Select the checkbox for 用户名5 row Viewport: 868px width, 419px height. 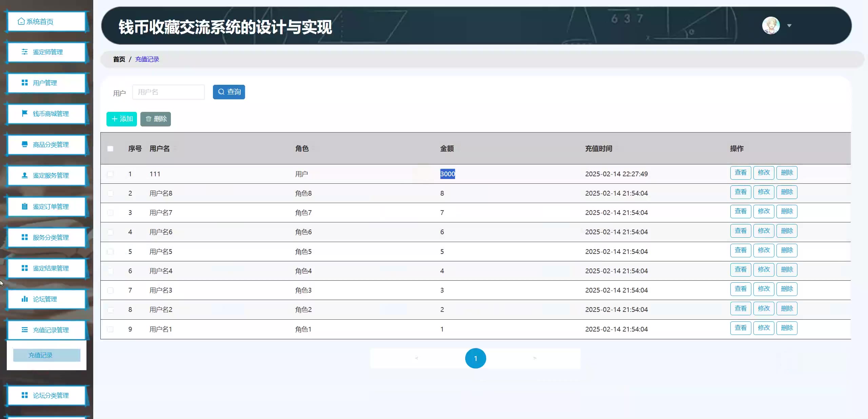[x=110, y=252]
